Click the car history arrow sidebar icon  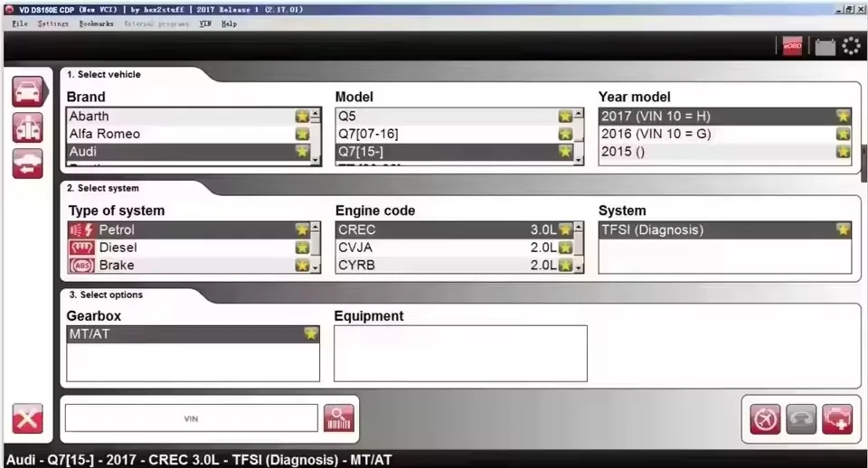28,164
